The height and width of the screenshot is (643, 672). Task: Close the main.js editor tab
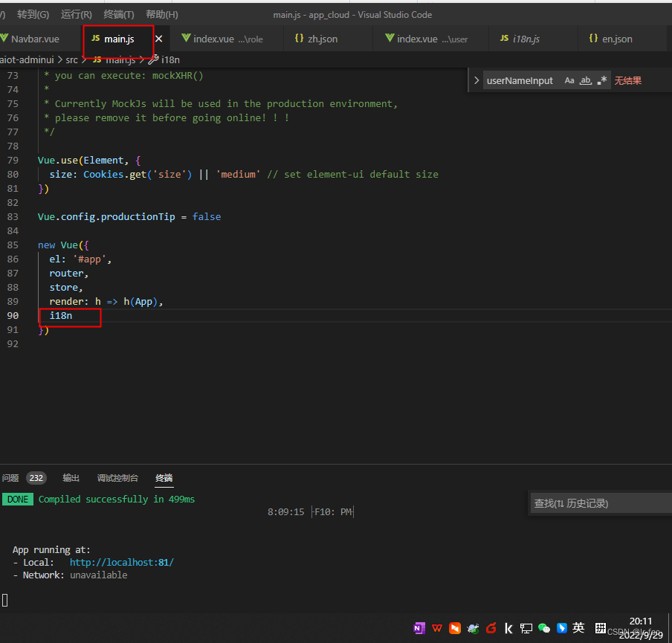(158, 39)
